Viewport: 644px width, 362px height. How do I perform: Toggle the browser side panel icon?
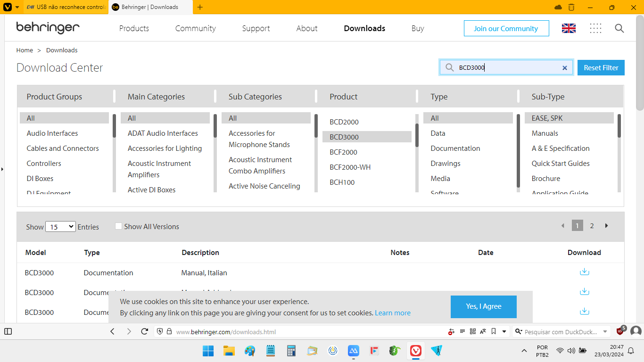pos(8,331)
